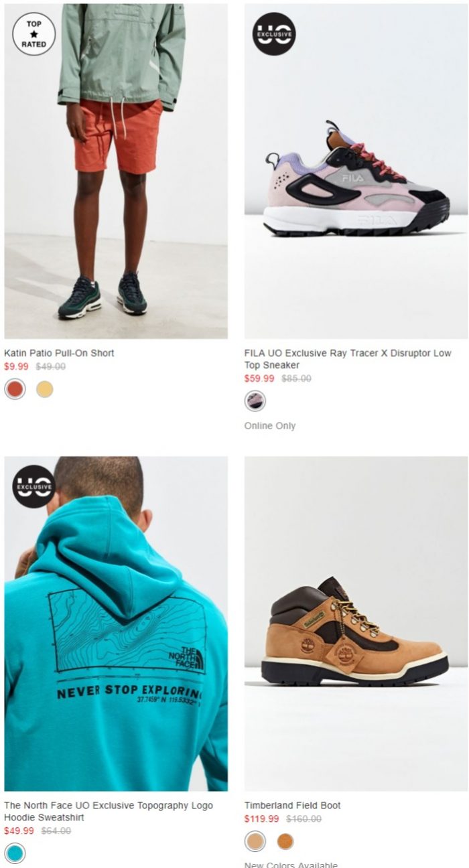Click UO Exclusive badge on FILA sneaker
The height and width of the screenshot is (868, 469).
tap(274, 34)
